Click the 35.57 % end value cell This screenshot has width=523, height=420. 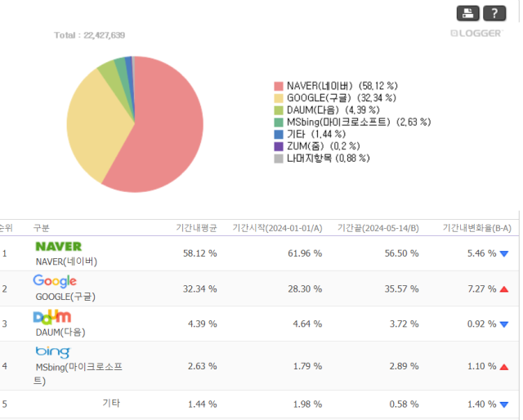click(x=401, y=289)
